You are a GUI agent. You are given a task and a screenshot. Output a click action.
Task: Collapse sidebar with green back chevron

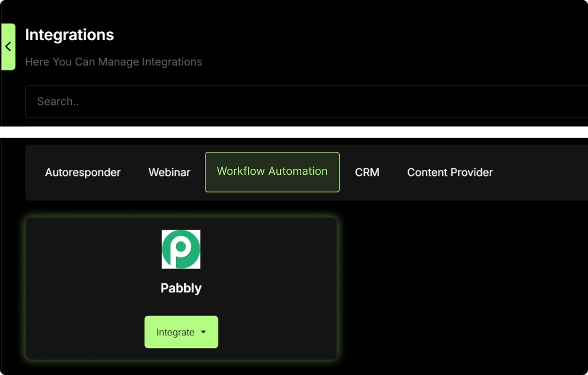tap(8, 47)
